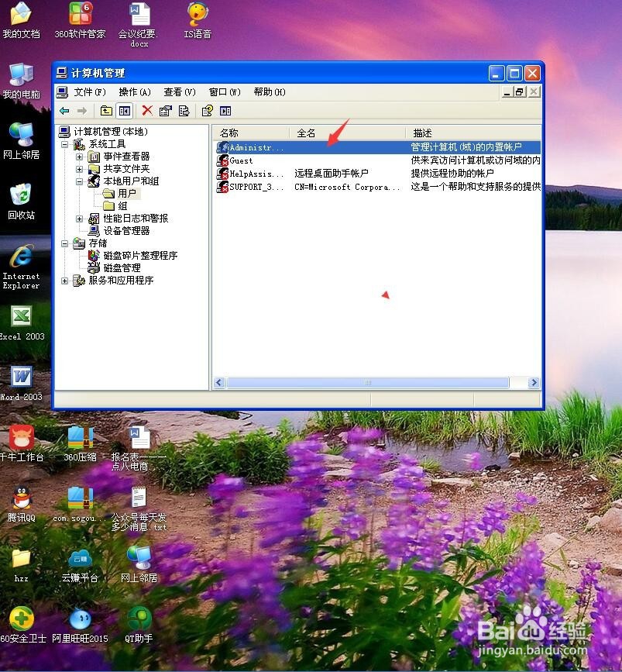Open the 查看(V) menu
The image size is (622, 672).
click(179, 91)
